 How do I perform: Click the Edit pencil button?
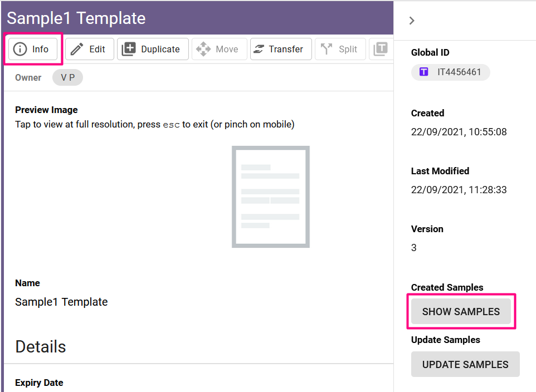coord(90,49)
